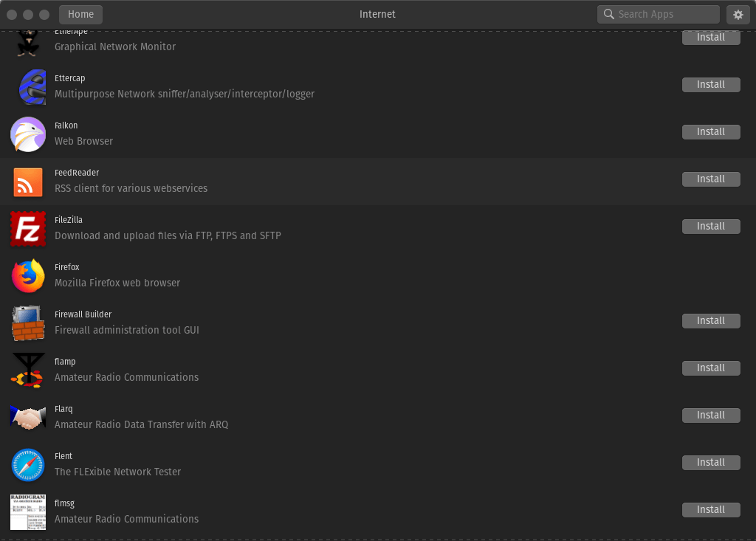Image resolution: width=756 pixels, height=541 pixels.
Task: Click the flmsg radiogram icon
Action: (x=27, y=512)
